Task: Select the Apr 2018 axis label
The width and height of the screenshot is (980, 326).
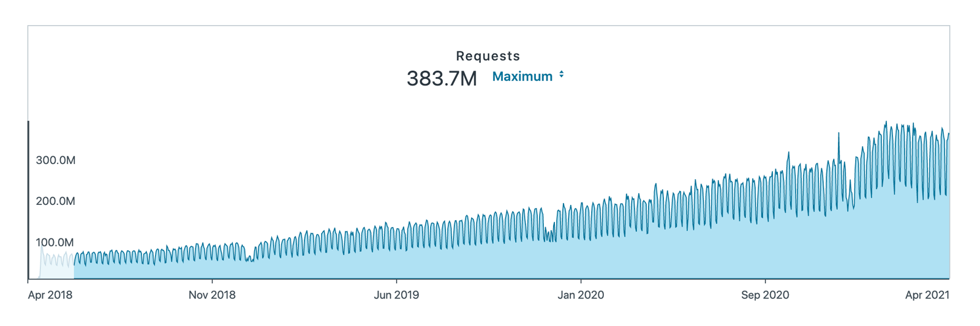Action: pos(50,295)
